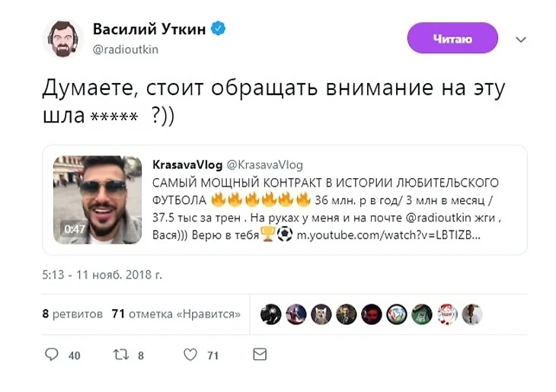The height and width of the screenshot is (392, 556).
Task: Open Vasily Utkin's profile avatar
Action: pyautogui.click(x=62, y=40)
